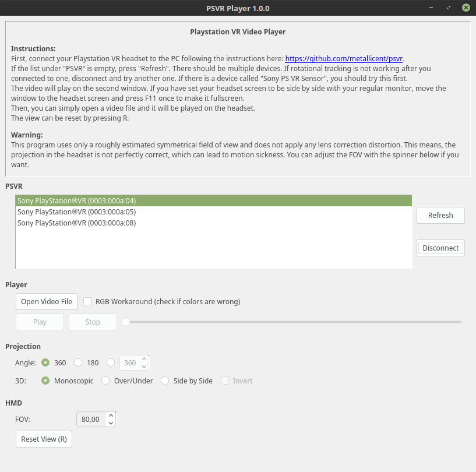Select the custom angle radio button
The width and height of the screenshot is (476, 472).
[111, 362]
